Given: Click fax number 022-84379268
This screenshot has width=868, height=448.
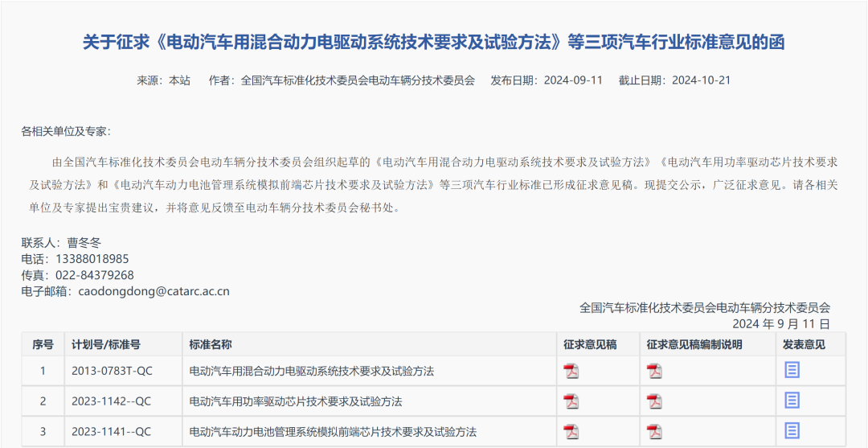Looking at the screenshot, I should pos(95,275).
